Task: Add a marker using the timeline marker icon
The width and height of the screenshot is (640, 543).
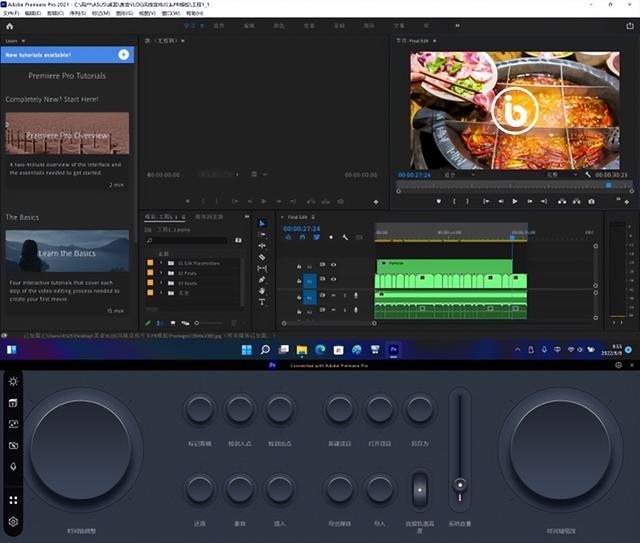Action: (x=331, y=237)
